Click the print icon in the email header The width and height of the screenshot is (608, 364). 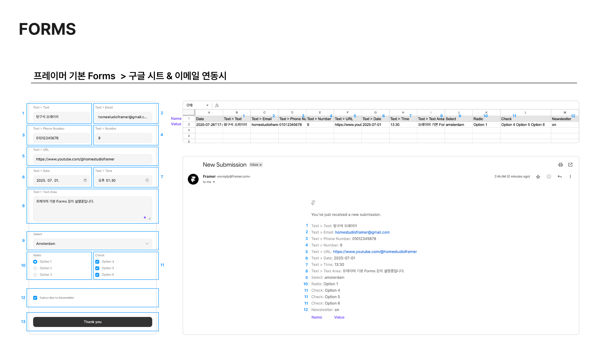coord(560,165)
